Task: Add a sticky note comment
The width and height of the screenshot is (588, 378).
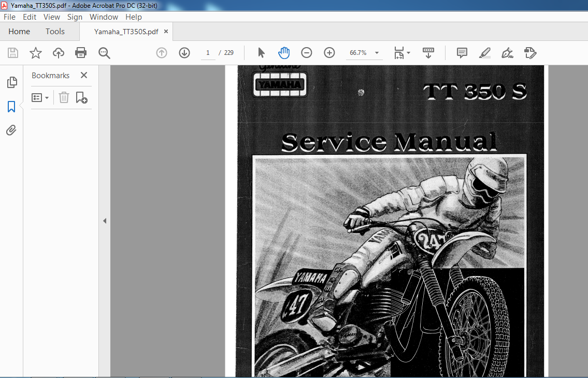Action: (462, 53)
